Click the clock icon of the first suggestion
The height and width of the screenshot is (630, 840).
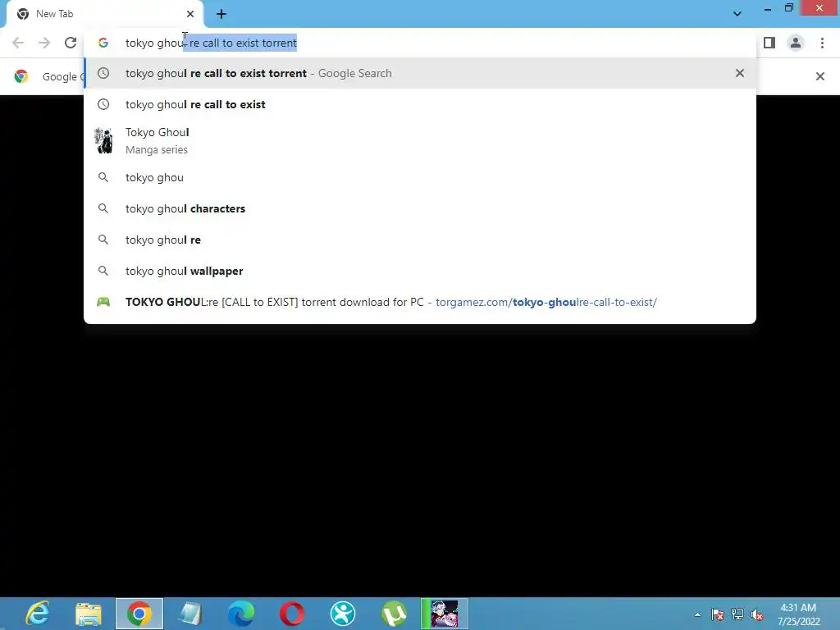103,73
